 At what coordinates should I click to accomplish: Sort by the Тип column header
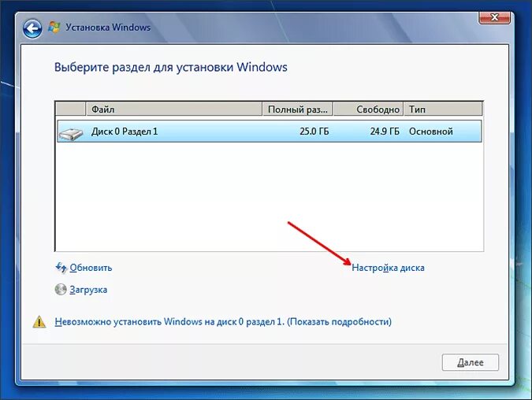coord(443,109)
